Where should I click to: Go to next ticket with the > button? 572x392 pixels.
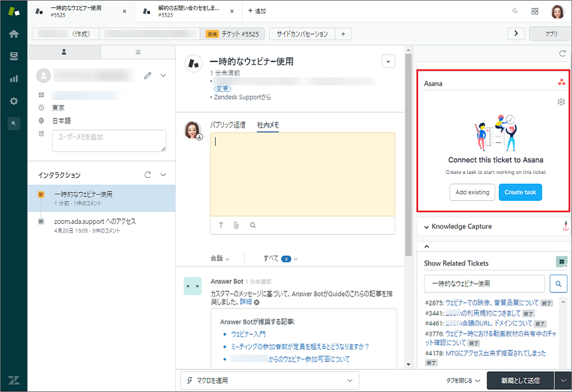tap(516, 34)
